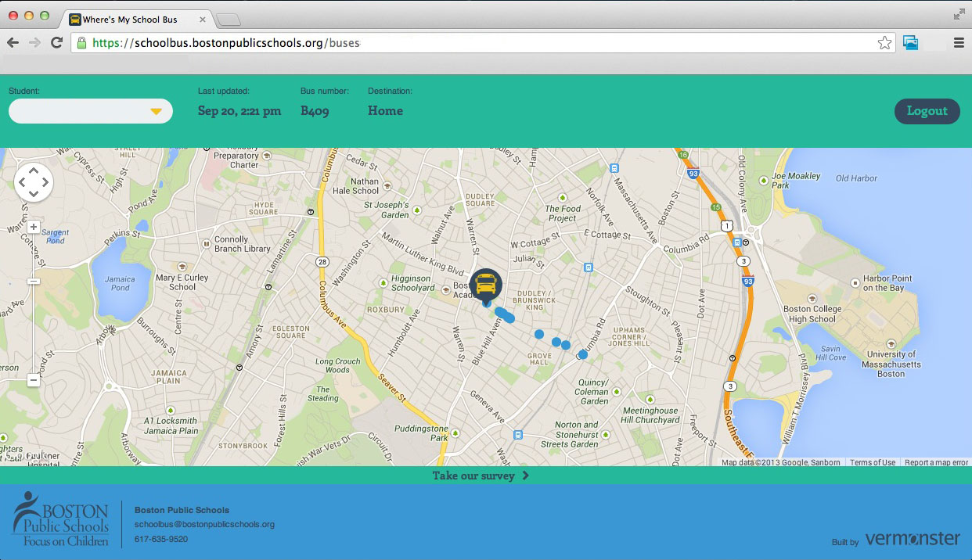972x560 pixels.
Task: Click the school bus map marker
Action: (x=486, y=285)
